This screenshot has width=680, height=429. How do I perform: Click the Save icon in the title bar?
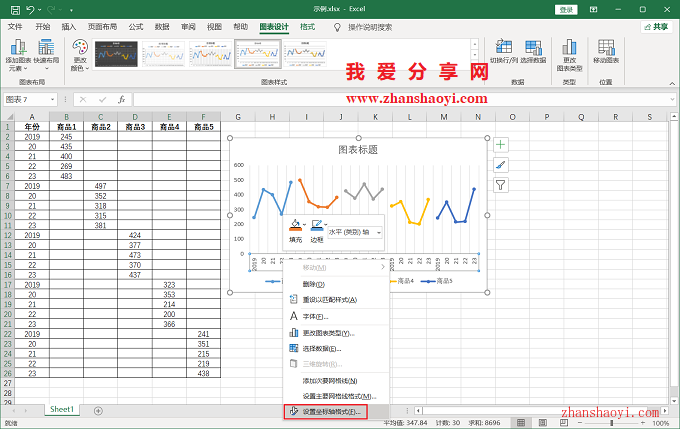tap(15, 10)
